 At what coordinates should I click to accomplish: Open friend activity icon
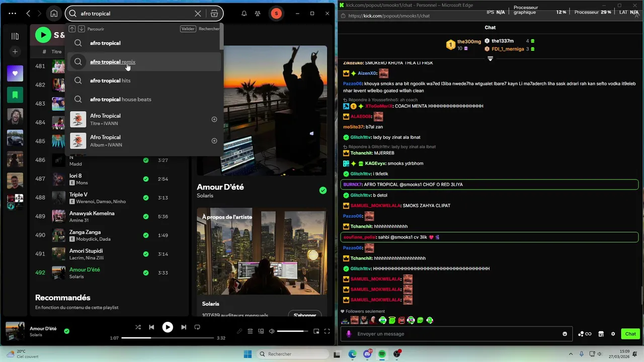point(258,14)
